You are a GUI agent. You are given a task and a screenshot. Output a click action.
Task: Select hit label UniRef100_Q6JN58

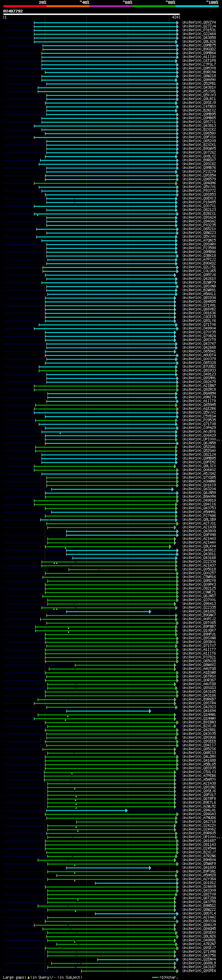[x=199, y=443]
